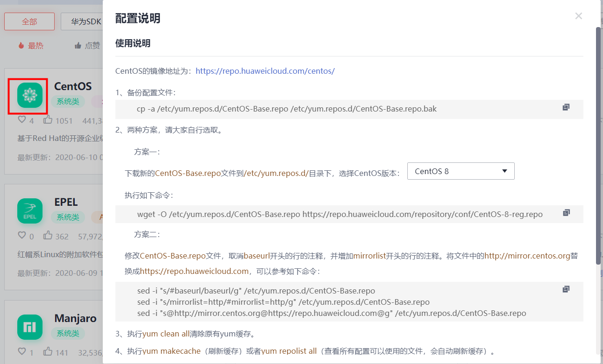Click the sed #baseurl command line
The image size is (603, 364).
(x=256, y=291)
